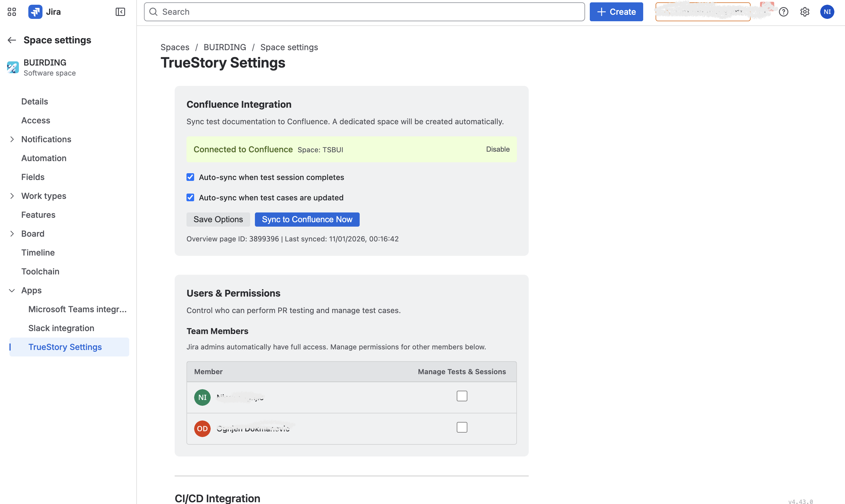Click Save Options button
Image resolution: width=845 pixels, height=504 pixels.
(x=218, y=220)
